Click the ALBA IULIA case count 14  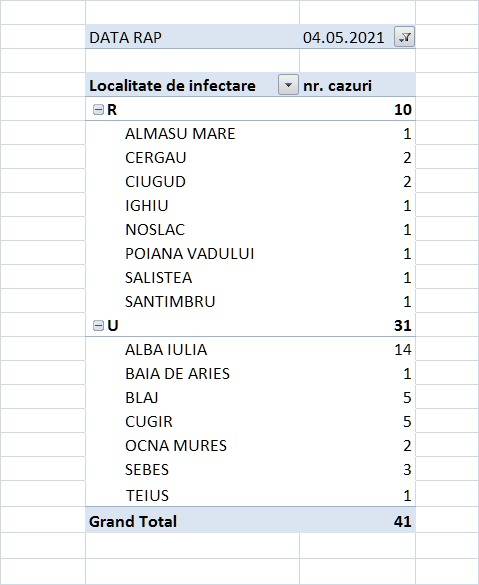coord(403,350)
